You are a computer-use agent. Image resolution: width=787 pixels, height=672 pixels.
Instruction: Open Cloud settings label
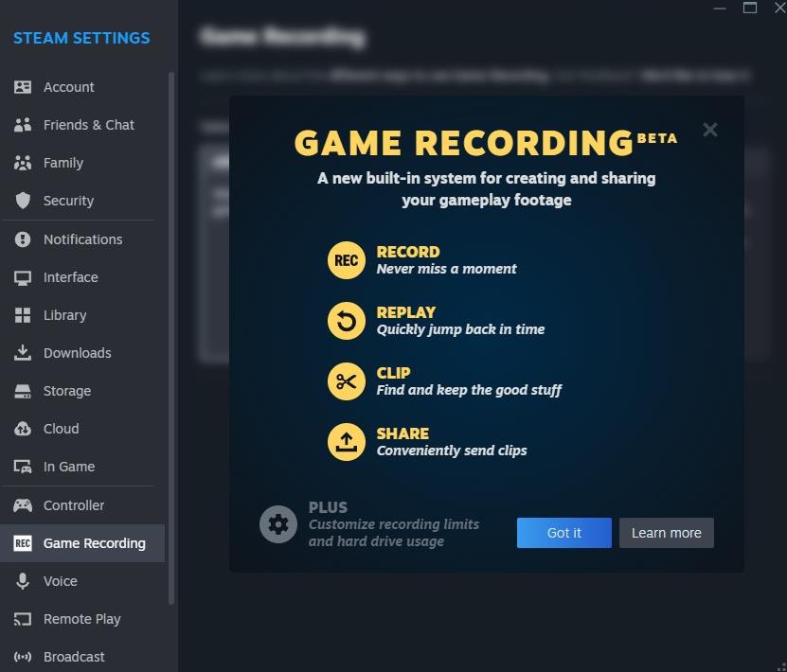coord(62,430)
